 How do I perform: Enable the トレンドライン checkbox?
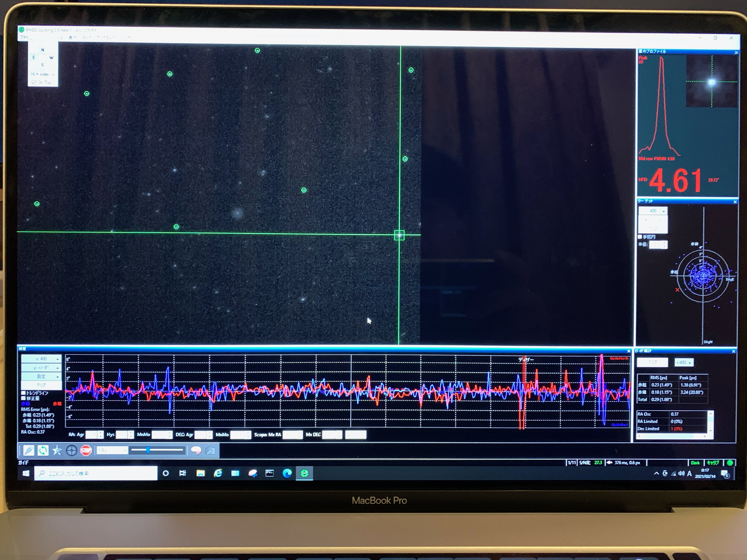24,393
